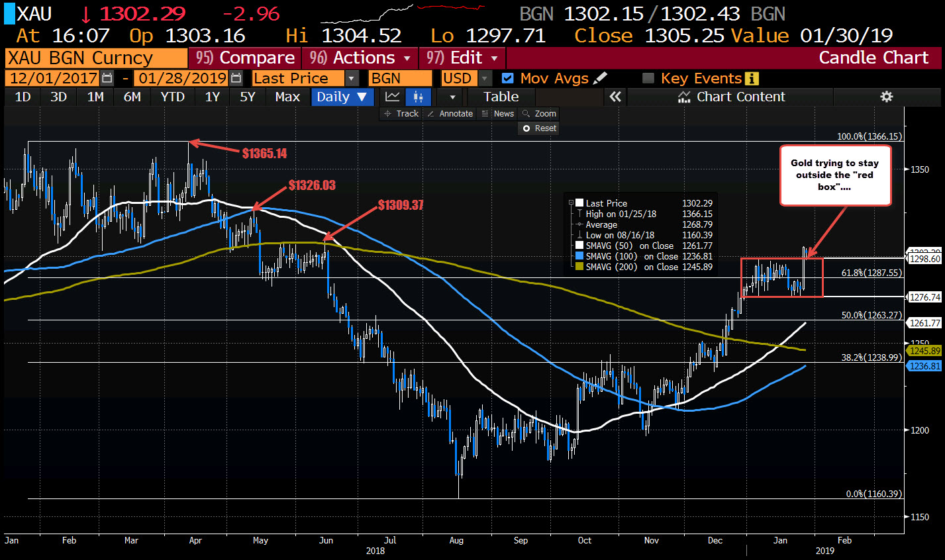Expand the USD currency dropdown
Image resolution: width=945 pixels, height=560 pixels.
pyautogui.click(x=486, y=78)
